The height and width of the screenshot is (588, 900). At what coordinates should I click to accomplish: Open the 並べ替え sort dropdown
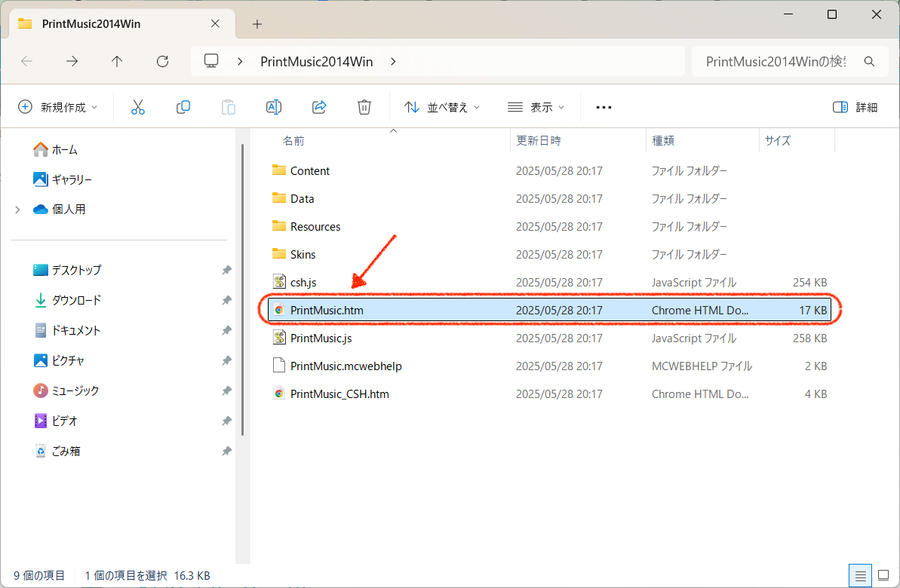click(x=442, y=107)
